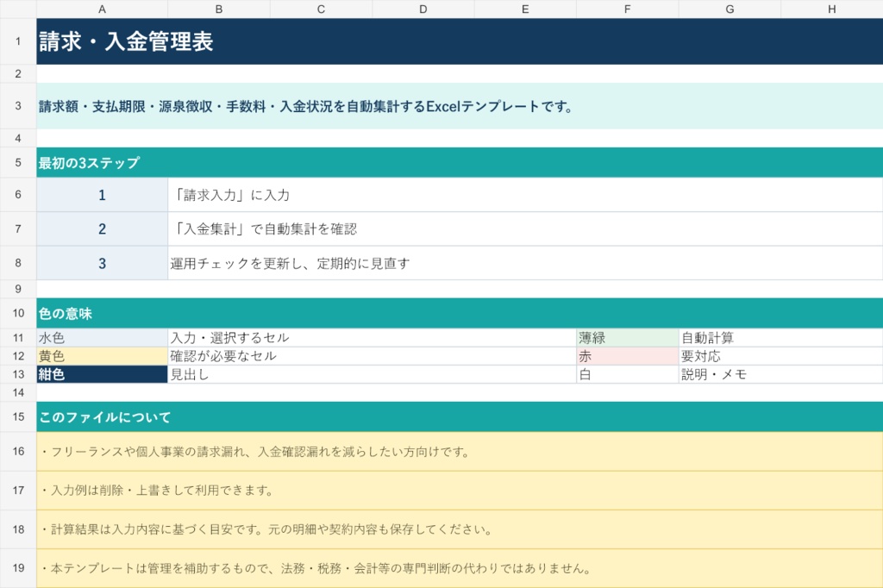Screen dimensions: 883x588
Task: Click the 色の意味 section heading
Action: coord(460,313)
